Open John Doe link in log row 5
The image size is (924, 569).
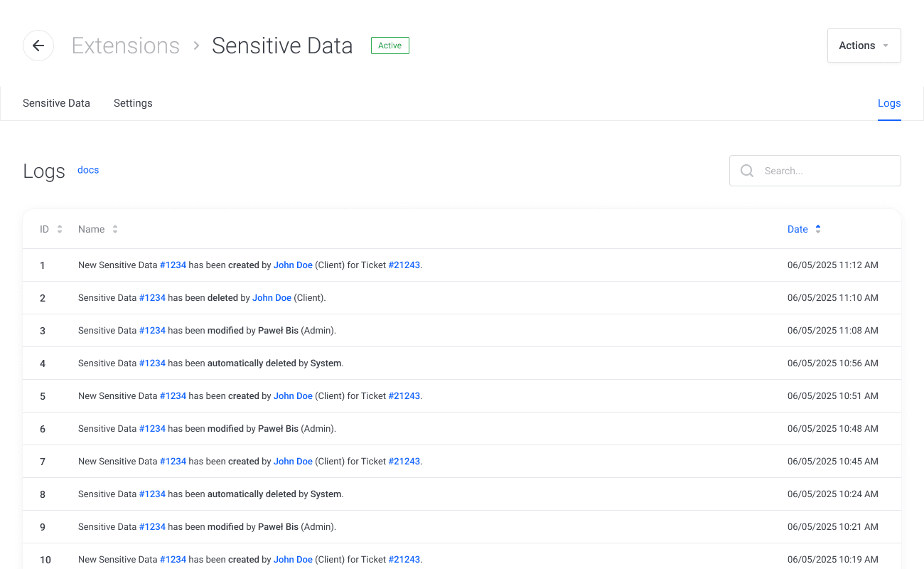click(293, 396)
